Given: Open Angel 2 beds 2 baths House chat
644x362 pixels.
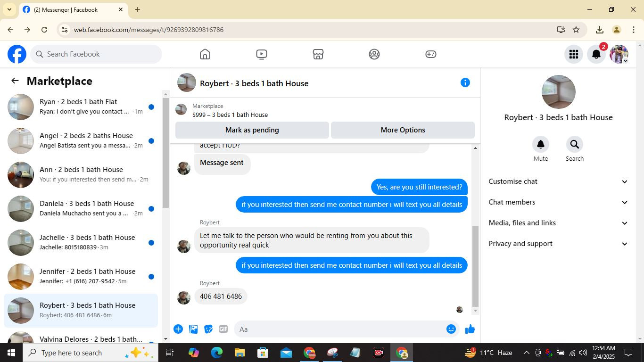Looking at the screenshot, I should pos(81,141).
